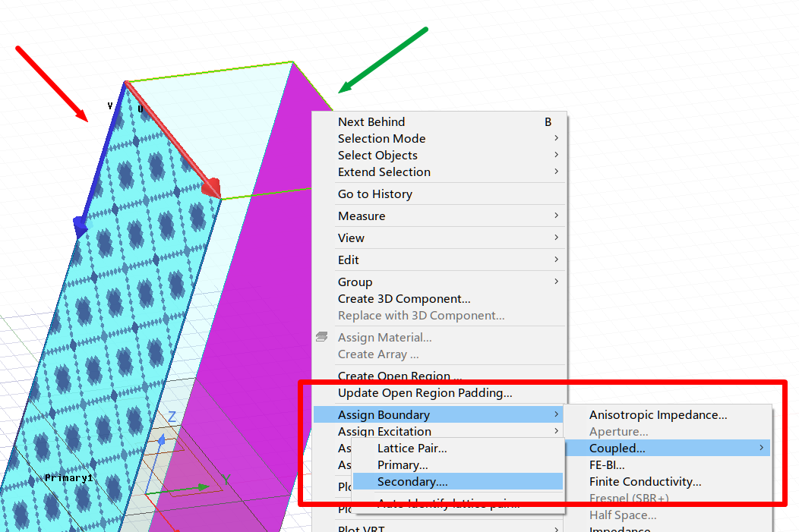Open the Select Objects submenu
The height and width of the screenshot is (532, 799).
pos(439,156)
